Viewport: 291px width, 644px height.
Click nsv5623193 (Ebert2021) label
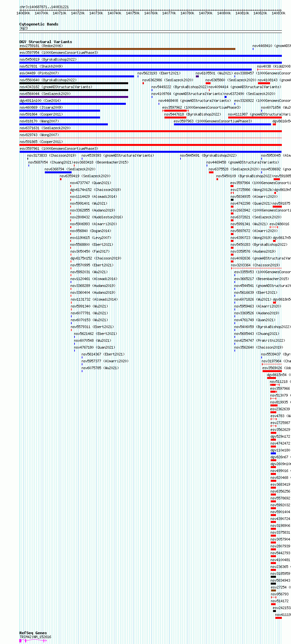coord(159,73)
